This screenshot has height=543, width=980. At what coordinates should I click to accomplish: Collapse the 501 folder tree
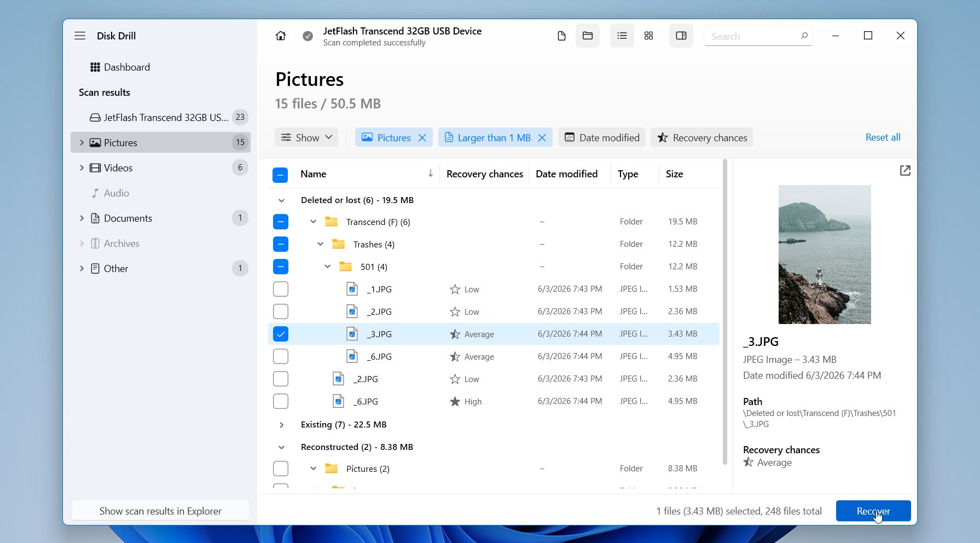(327, 267)
